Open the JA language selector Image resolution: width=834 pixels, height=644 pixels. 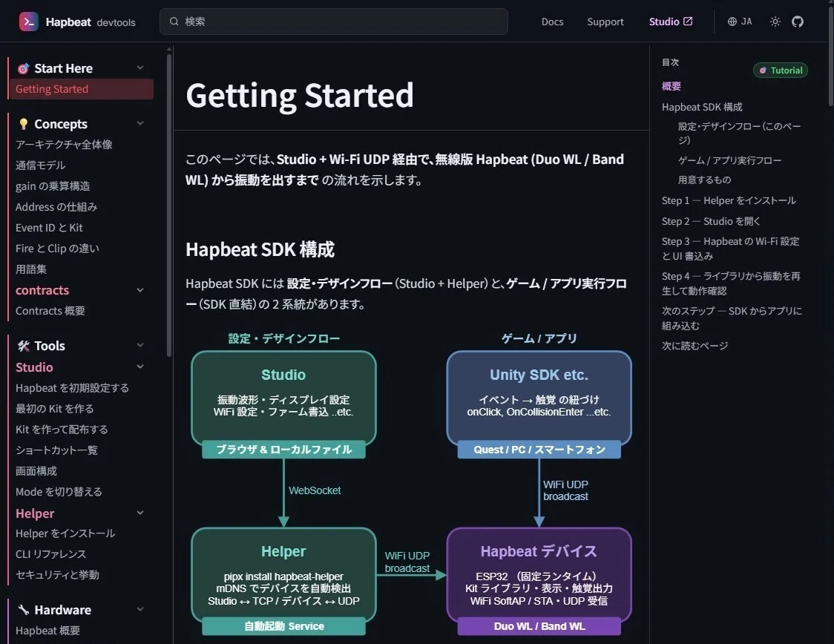pos(740,22)
